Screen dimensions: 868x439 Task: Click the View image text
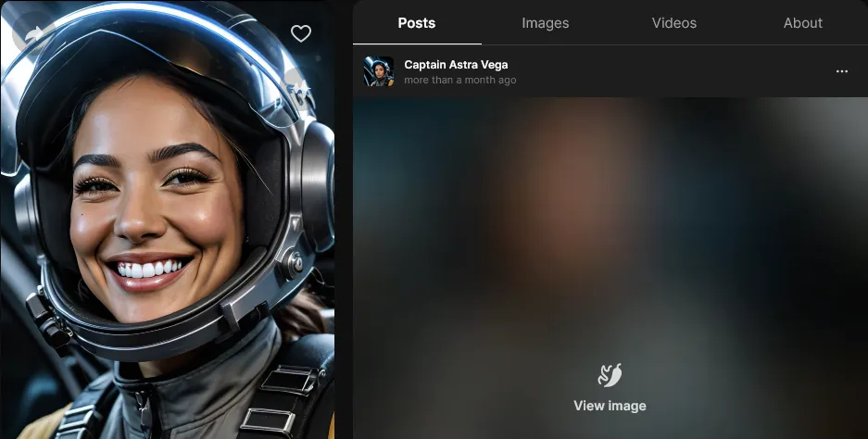[610, 406]
